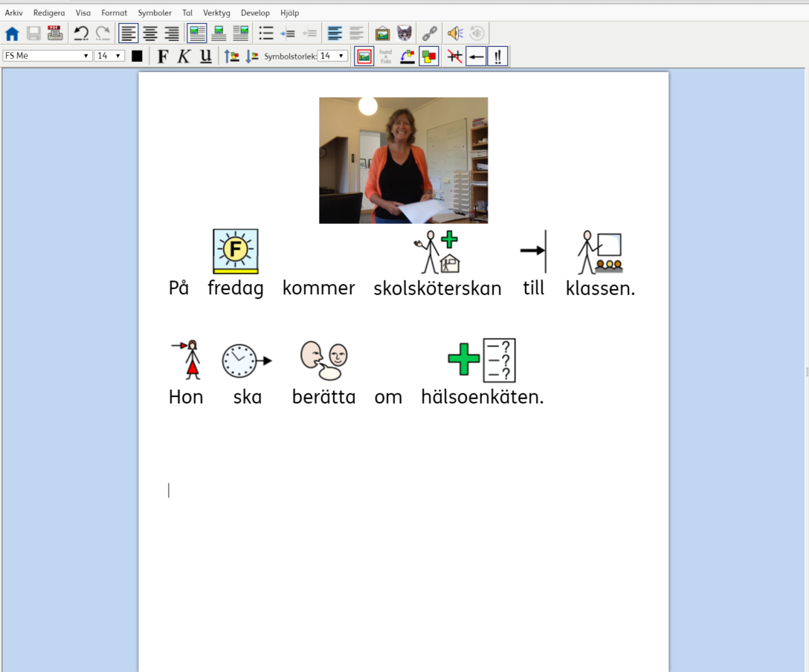Screen dimensions: 809x672
Task: Click the left arrow icon in the formatting bar
Action: (x=476, y=55)
